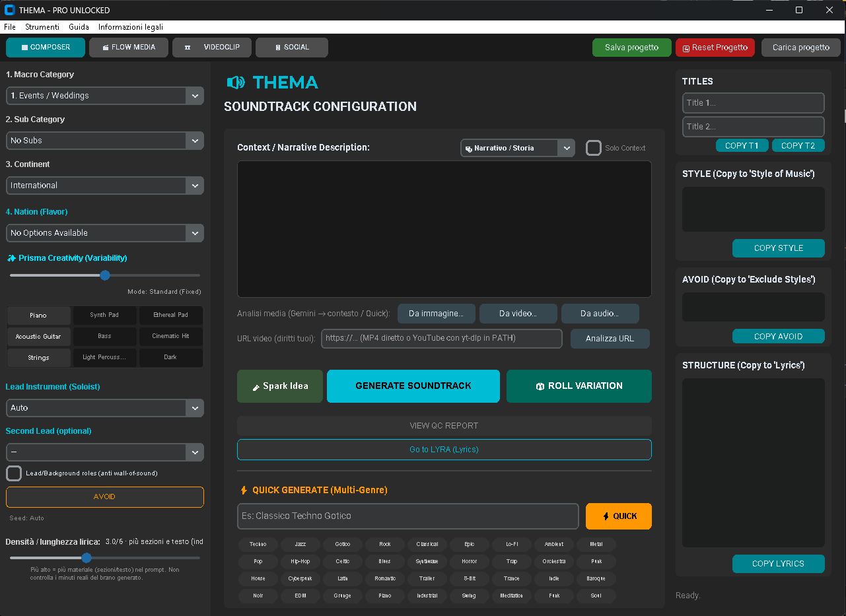Open the Second Lead dropdown
Viewport: 846px width, 616px height.
pyautogui.click(x=105, y=452)
